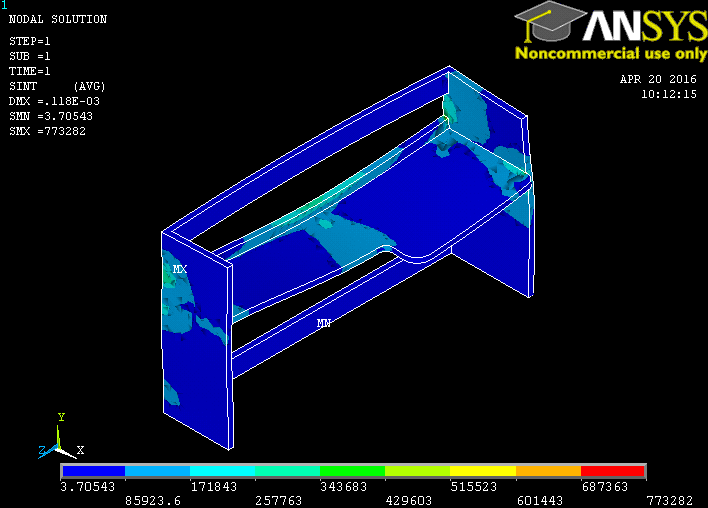Screen dimensions: 708x508
Task: Click the MN marker on the model
Action: click(x=324, y=323)
